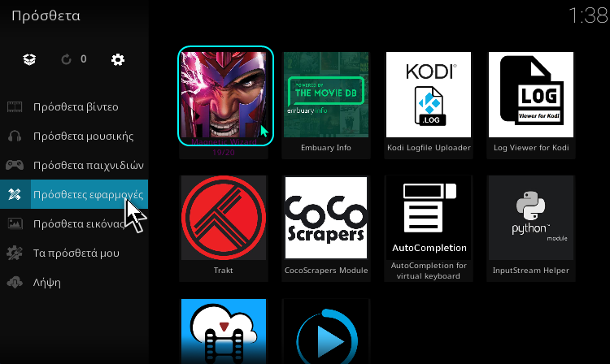
Task: Open add-on settings gear icon
Action: pyautogui.click(x=118, y=59)
